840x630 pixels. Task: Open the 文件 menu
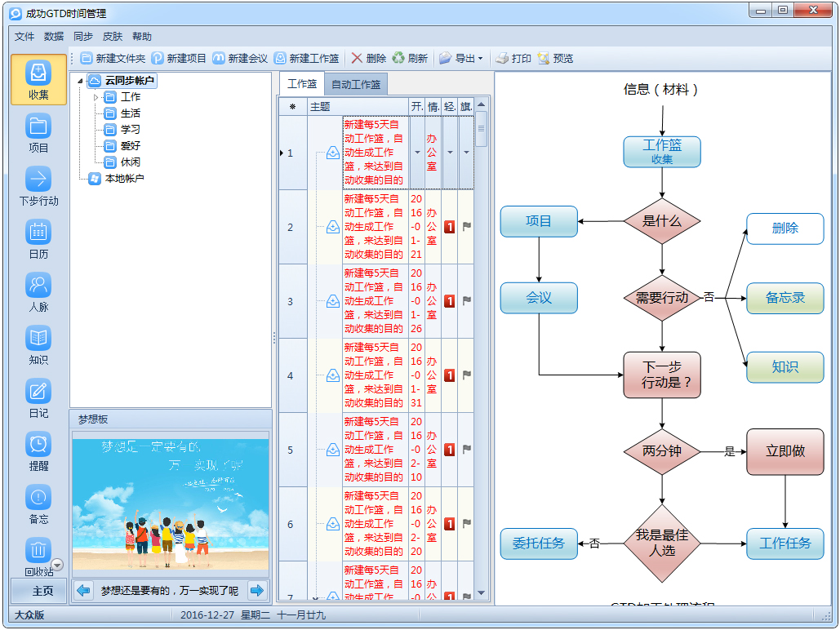(24, 37)
